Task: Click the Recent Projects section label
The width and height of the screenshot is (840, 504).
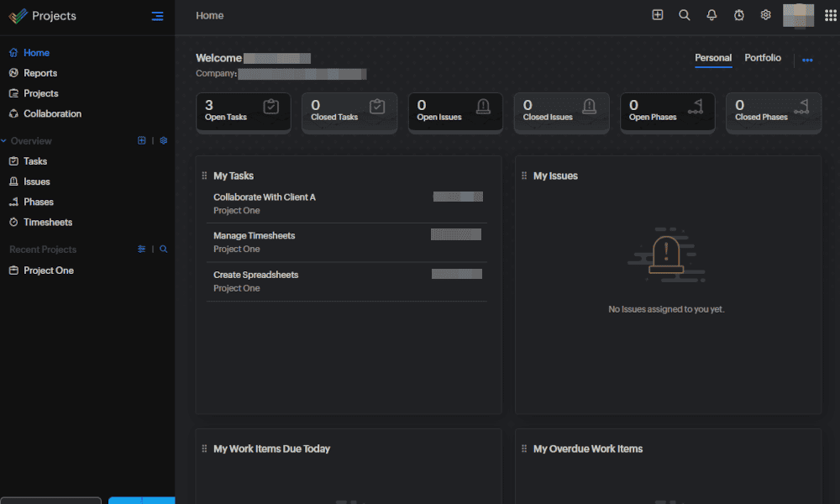Action: (43, 249)
